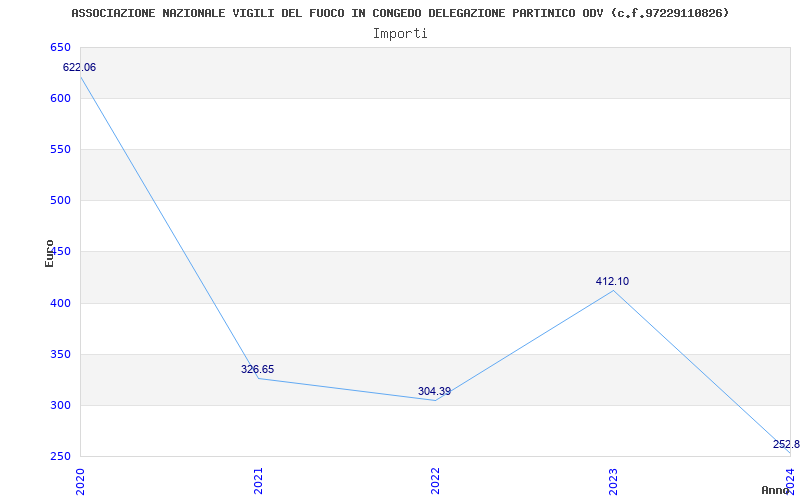
Task: Click the 450 y-axis tick label
Action: coord(60,252)
